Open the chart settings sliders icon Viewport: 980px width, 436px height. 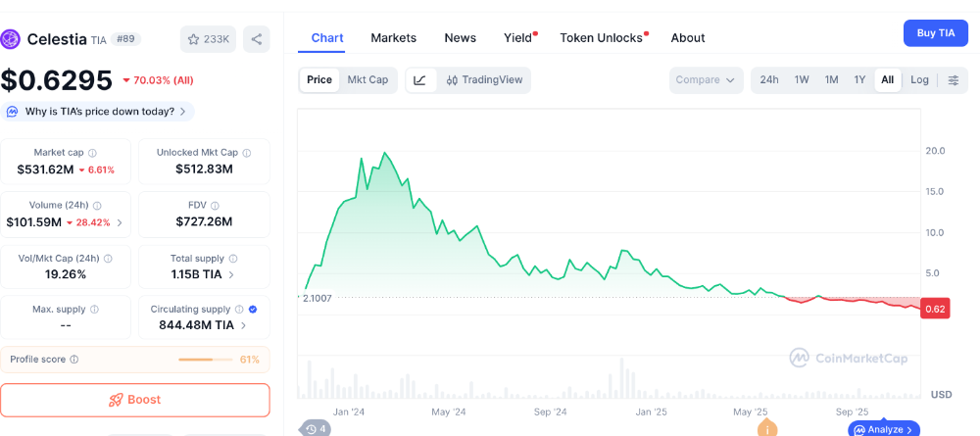coord(953,80)
